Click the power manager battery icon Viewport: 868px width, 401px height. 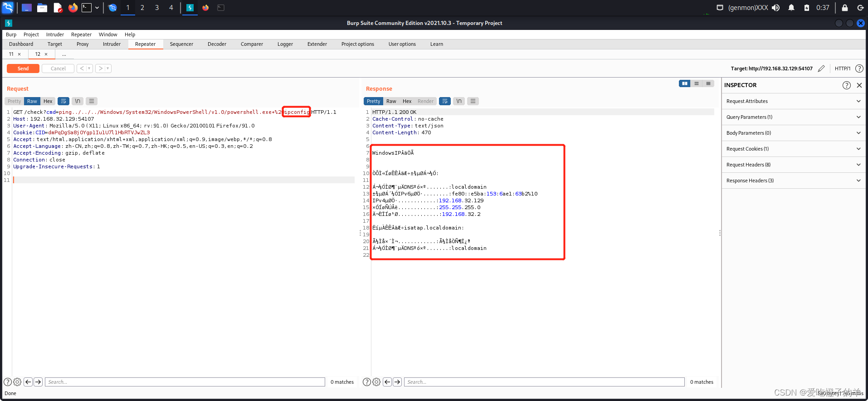(x=807, y=8)
